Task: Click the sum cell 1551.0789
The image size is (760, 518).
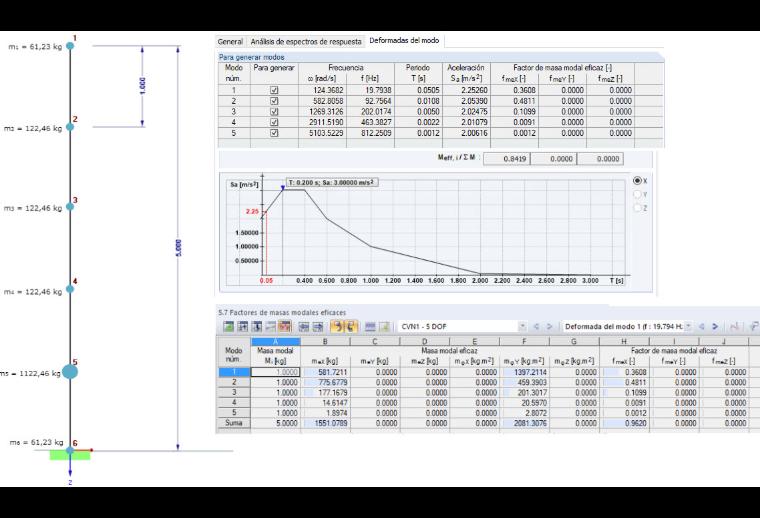Action: 325,423
